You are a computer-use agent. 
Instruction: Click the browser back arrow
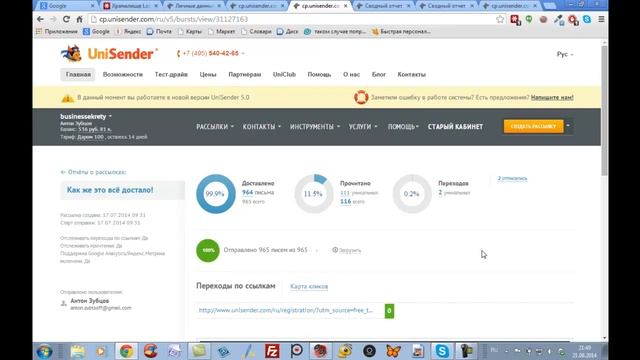pyautogui.click(x=40, y=19)
